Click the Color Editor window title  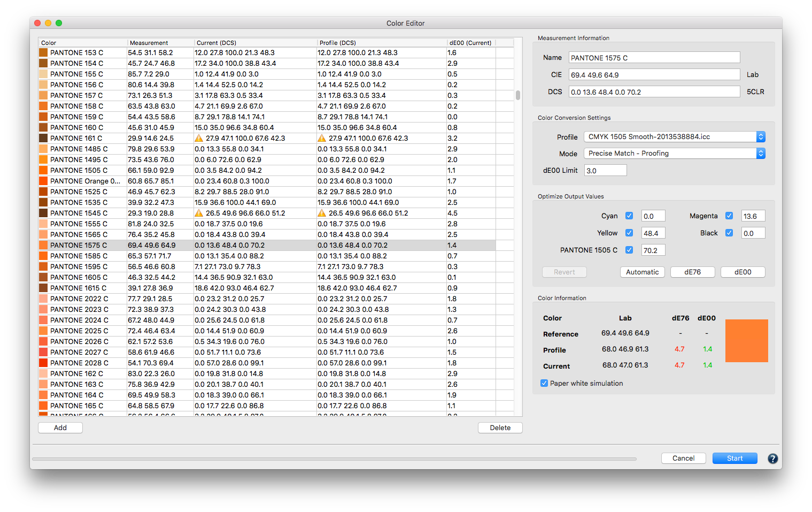click(406, 23)
